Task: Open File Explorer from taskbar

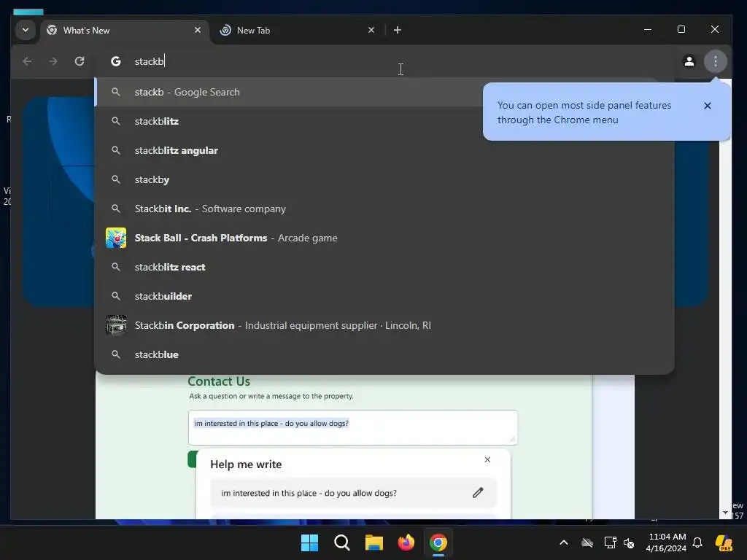Action: tap(374, 542)
